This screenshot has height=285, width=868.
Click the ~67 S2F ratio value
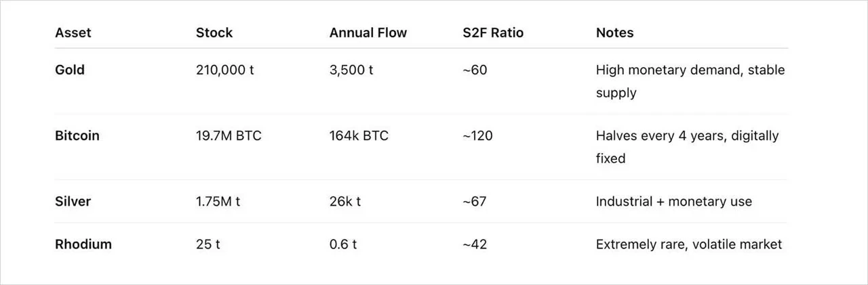pyautogui.click(x=474, y=201)
